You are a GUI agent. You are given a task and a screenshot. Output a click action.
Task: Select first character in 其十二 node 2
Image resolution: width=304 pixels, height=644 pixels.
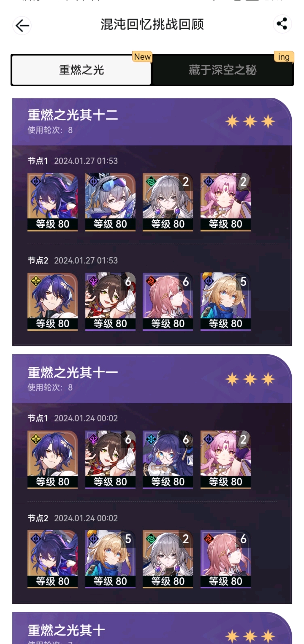coord(53,301)
